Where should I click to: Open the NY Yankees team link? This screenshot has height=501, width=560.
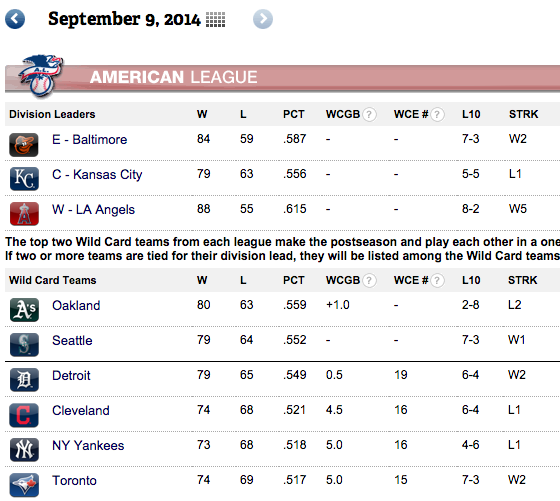coord(88,445)
